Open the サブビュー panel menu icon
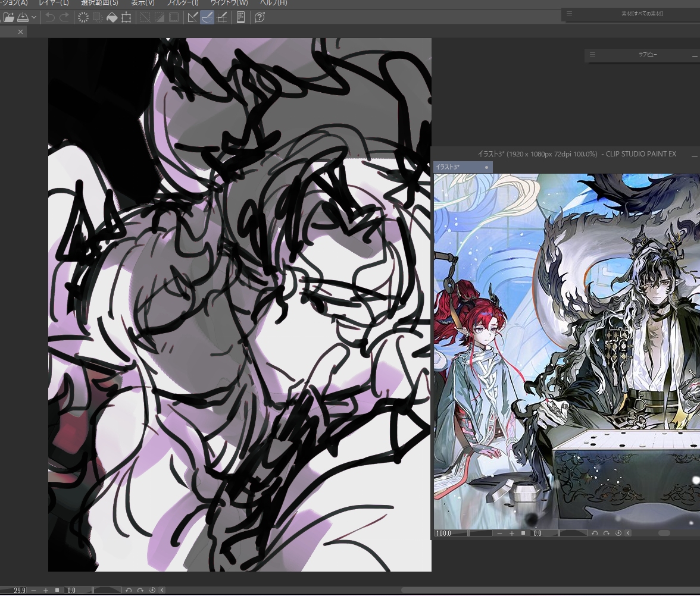 (x=592, y=55)
